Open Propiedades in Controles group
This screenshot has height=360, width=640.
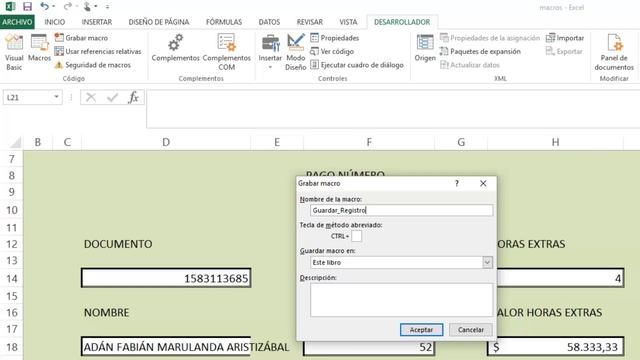coord(335,38)
